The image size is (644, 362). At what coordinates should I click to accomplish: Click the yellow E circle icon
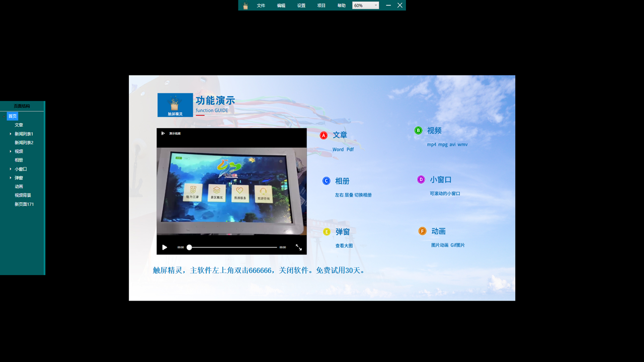[327, 232]
